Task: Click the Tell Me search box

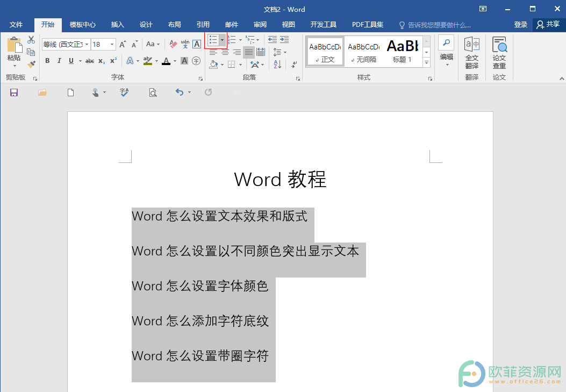Action: (x=435, y=25)
